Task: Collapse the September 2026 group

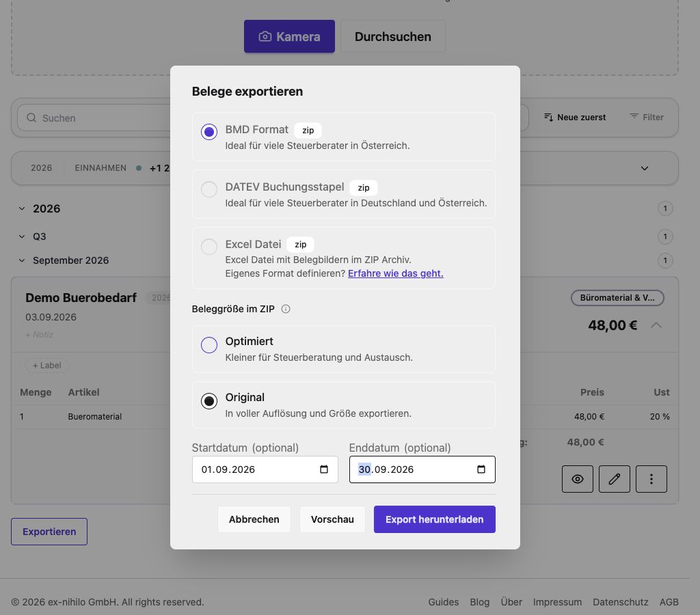Action: coord(22,260)
